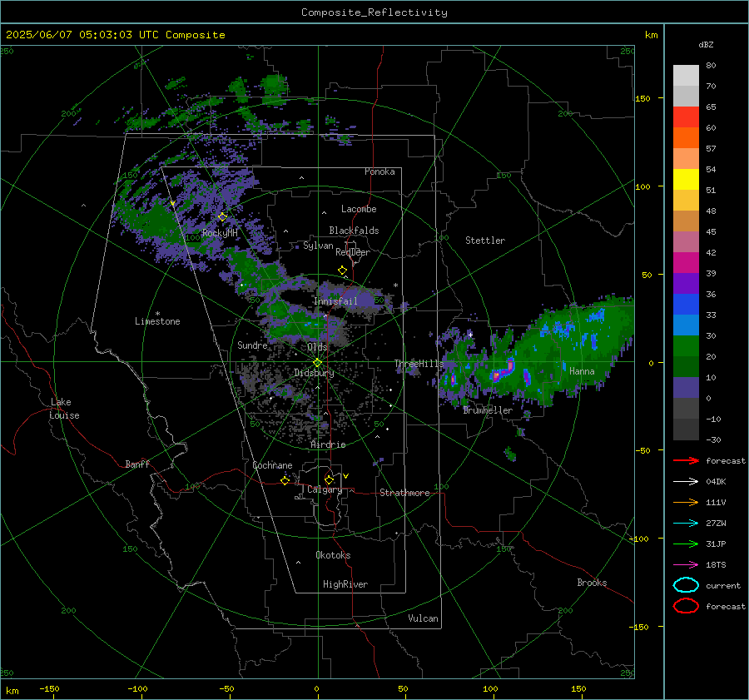Click the Okotoks city label
This screenshot has height=700, width=749.
(333, 555)
